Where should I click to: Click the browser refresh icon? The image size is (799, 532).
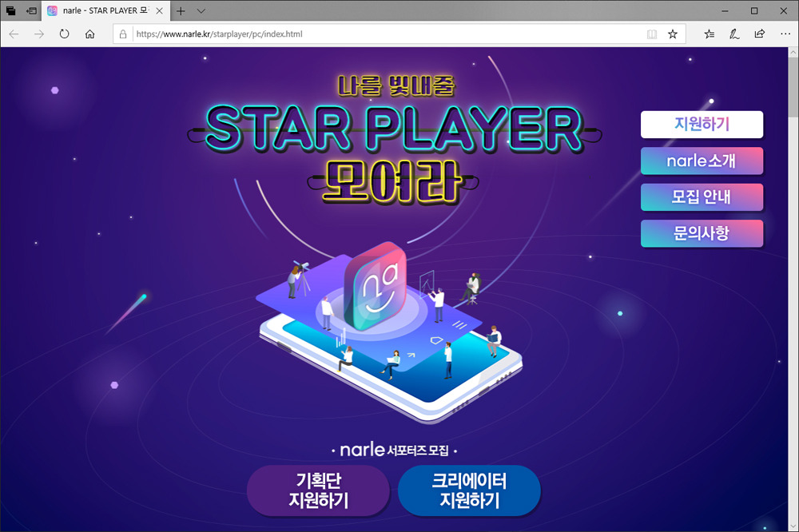click(64, 34)
